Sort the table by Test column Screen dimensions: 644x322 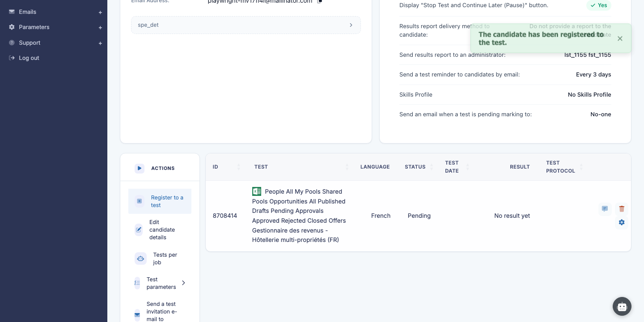pyautogui.click(x=347, y=167)
